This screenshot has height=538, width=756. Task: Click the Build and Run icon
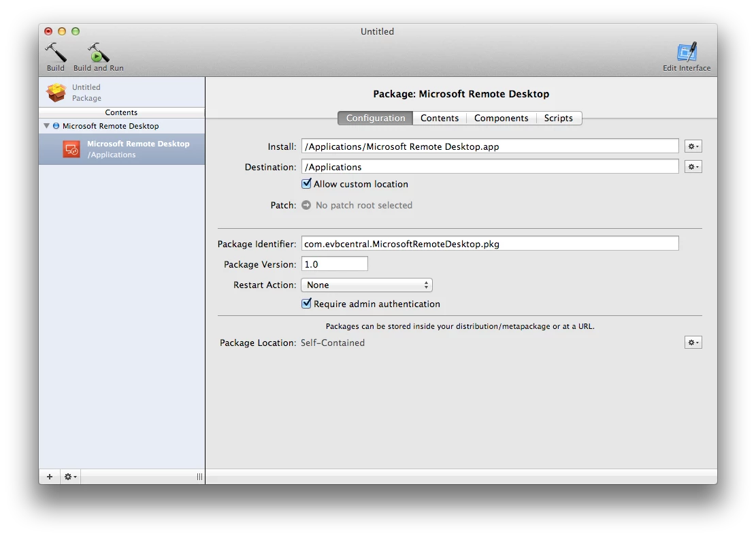[x=99, y=52]
